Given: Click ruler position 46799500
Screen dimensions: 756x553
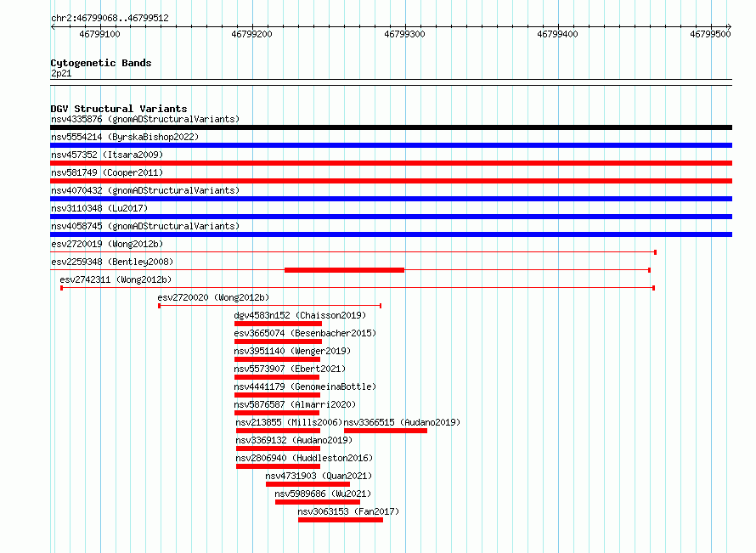Looking at the screenshot, I should click(x=710, y=34).
